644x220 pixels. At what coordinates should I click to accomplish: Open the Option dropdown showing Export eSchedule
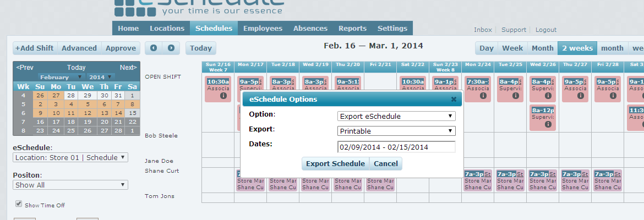point(396,116)
